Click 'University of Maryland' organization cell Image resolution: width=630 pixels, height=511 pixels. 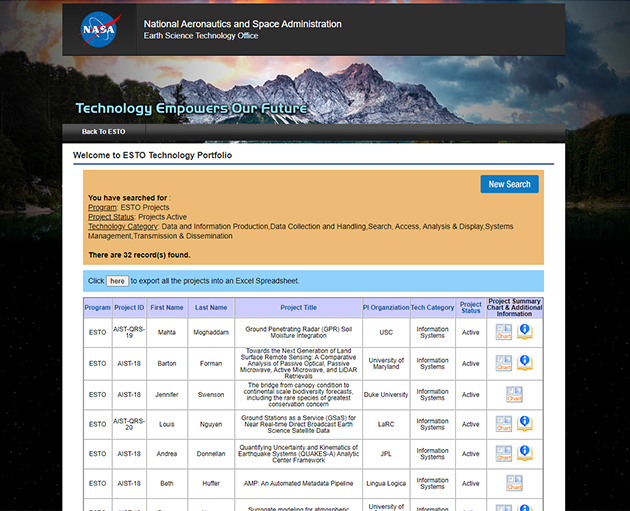[386, 363]
